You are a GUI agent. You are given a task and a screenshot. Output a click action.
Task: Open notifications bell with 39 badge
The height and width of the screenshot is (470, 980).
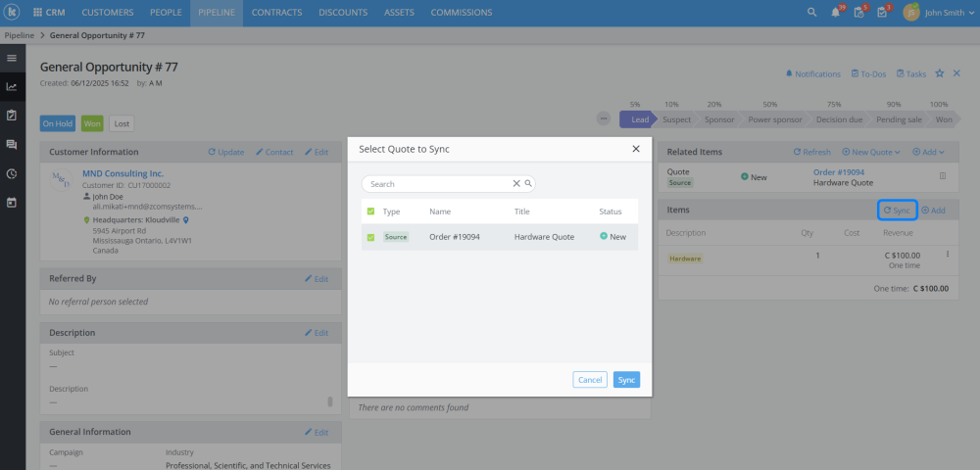pos(836,12)
